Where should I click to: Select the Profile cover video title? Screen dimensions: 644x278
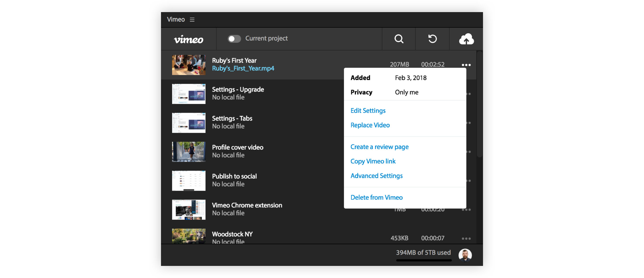pos(238,147)
